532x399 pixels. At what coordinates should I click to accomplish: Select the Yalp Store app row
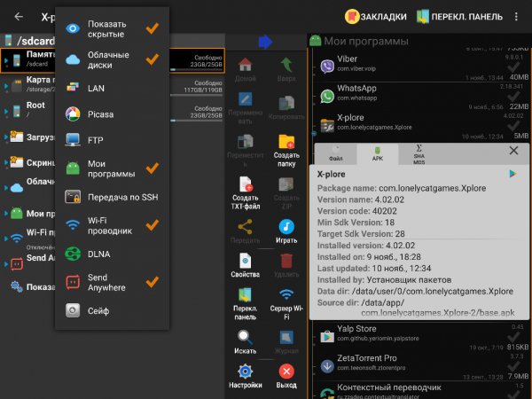(419, 337)
